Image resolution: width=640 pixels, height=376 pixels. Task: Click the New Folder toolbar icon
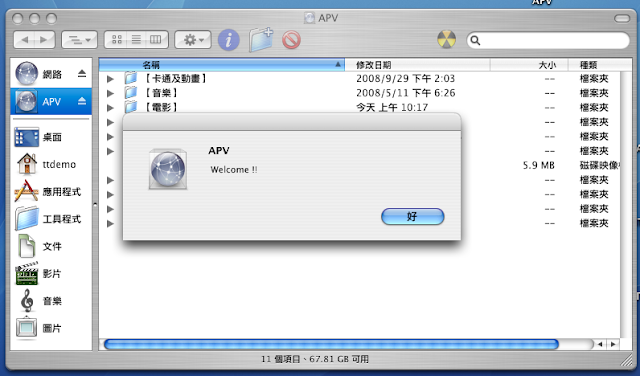pos(261,39)
